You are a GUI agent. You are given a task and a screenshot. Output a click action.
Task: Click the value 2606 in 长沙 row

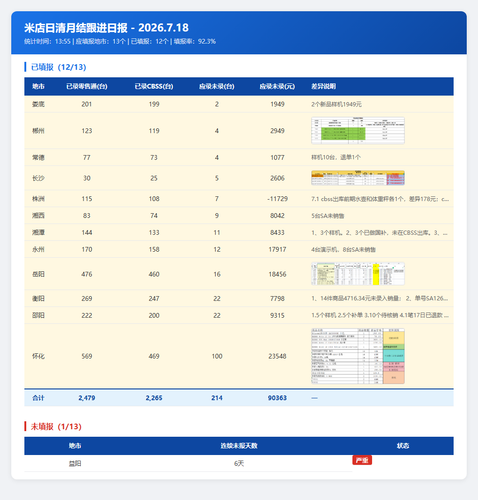click(277, 178)
